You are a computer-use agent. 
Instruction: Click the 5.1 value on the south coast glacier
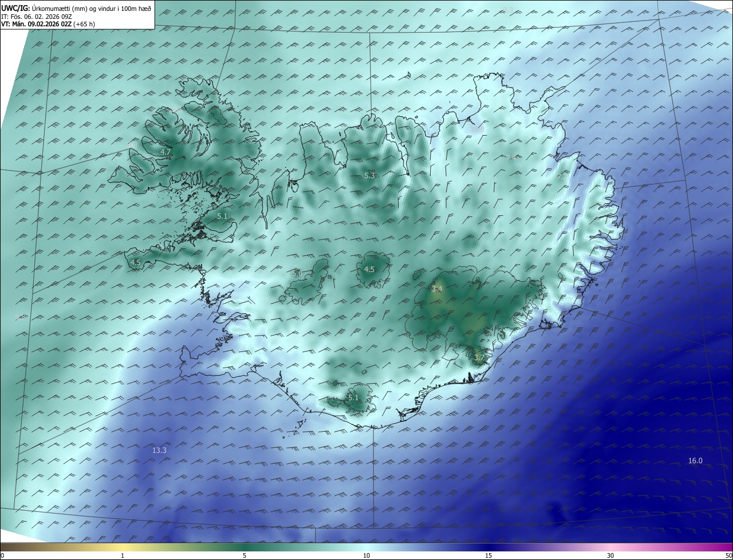[x=353, y=397]
